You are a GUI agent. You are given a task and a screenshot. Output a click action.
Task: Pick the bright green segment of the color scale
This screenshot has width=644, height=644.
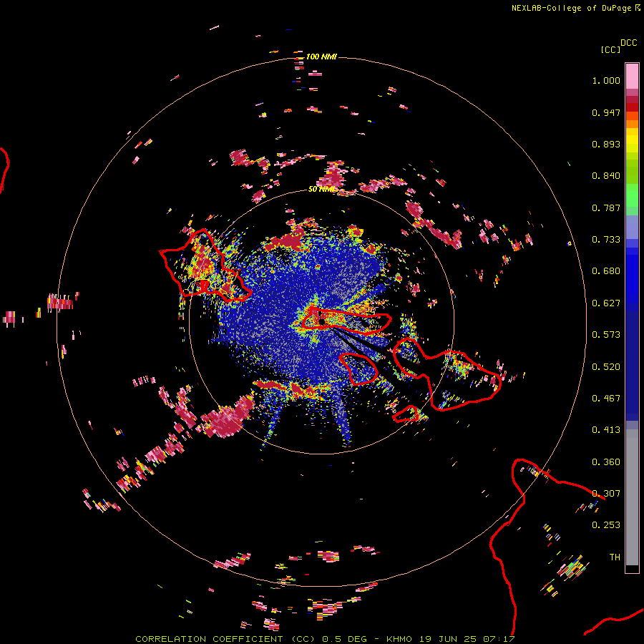click(x=632, y=195)
